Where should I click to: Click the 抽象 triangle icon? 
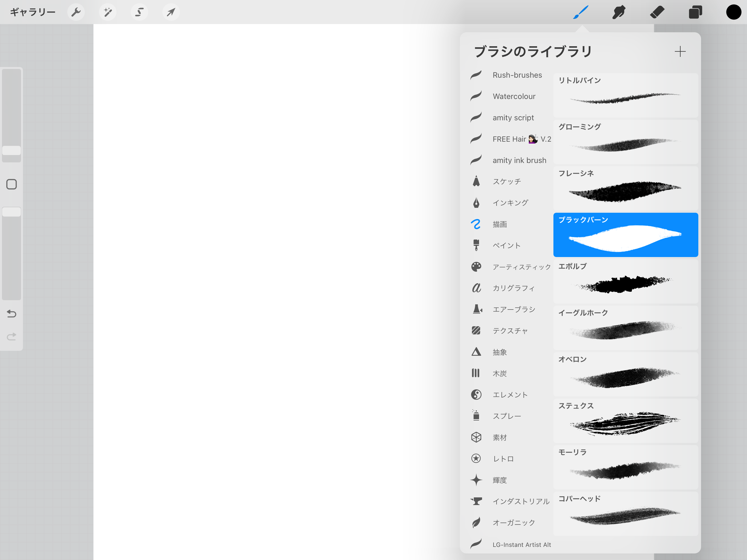pyautogui.click(x=476, y=352)
